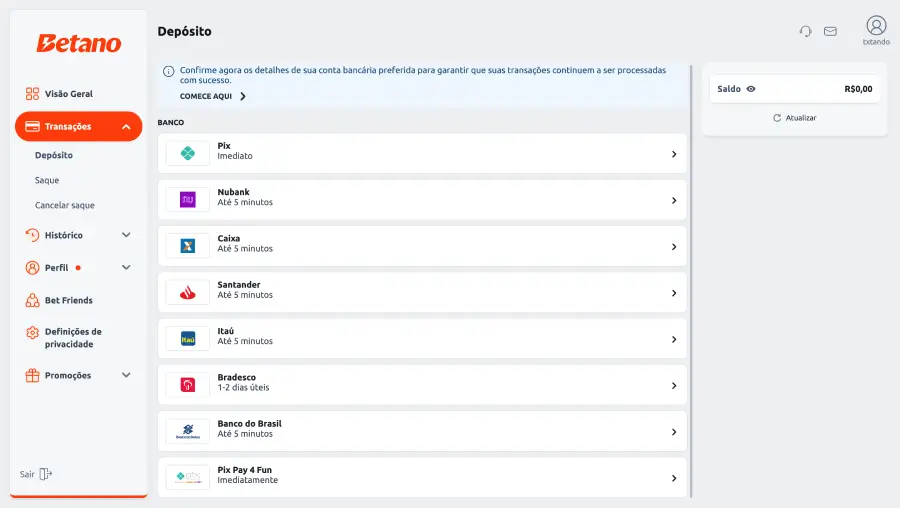The image size is (900, 508).
Task: Open Cancelar saque menu item
Action: click(65, 205)
